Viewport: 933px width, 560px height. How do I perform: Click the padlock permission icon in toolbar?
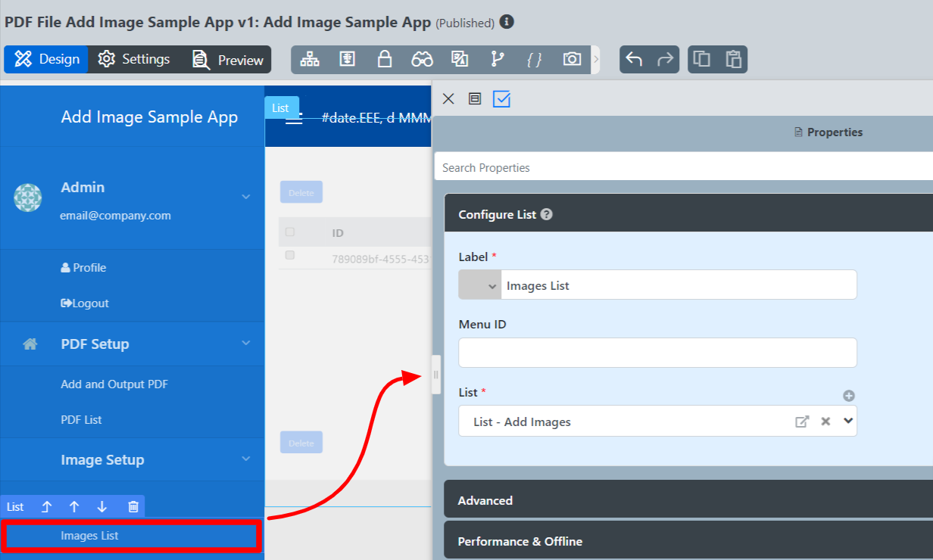tap(385, 60)
